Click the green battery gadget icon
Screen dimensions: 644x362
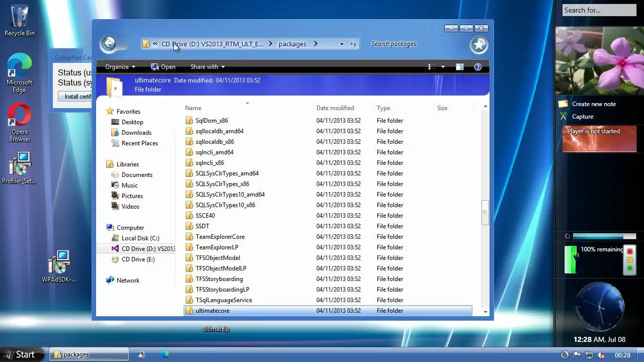571,259
